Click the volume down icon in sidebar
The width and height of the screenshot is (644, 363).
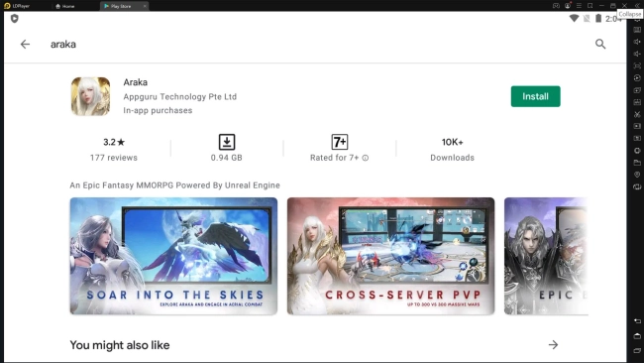pyautogui.click(x=637, y=54)
